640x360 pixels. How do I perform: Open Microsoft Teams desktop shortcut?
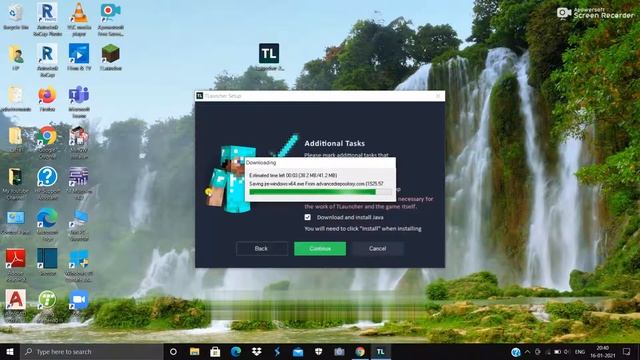pyautogui.click(x=79, y=101)
